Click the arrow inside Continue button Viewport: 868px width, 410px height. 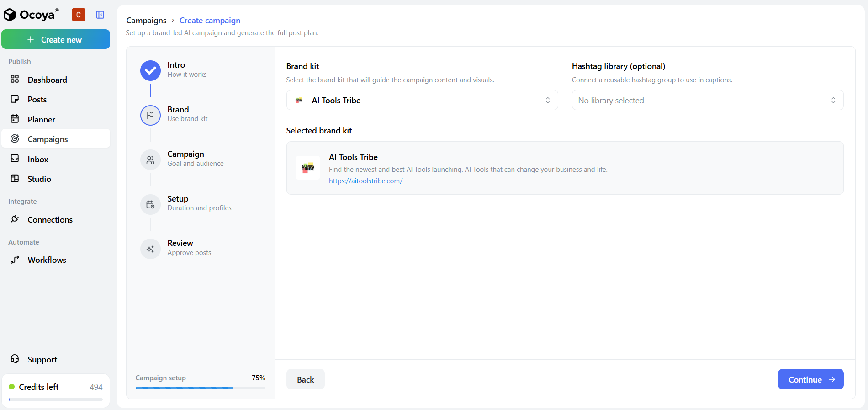click(x=832, y=379)
